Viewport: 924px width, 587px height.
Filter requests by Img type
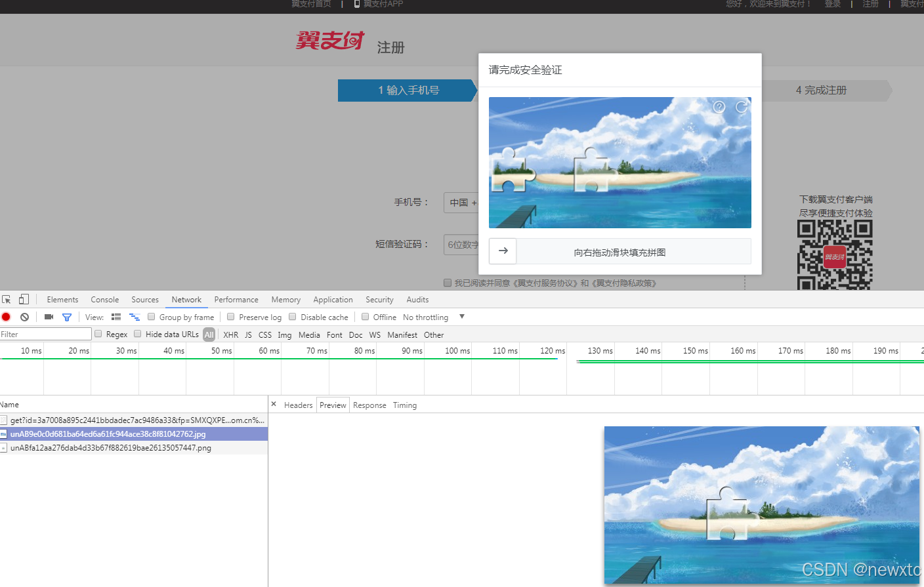click(x=284, y=334)
